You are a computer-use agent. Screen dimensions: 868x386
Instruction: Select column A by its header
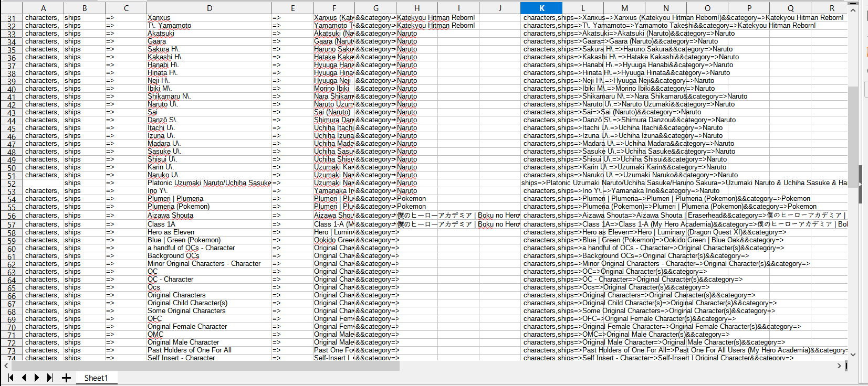[x=43, y=8]
